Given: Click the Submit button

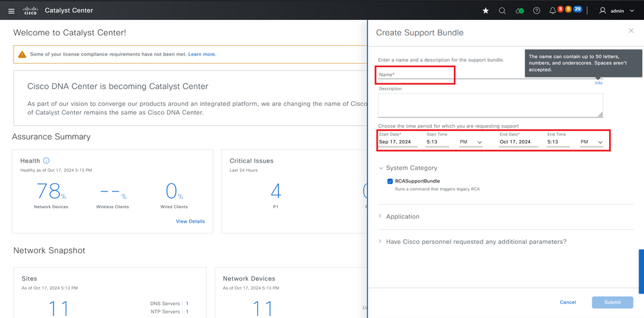Looking at the screenshot, I should coord(612,303).
